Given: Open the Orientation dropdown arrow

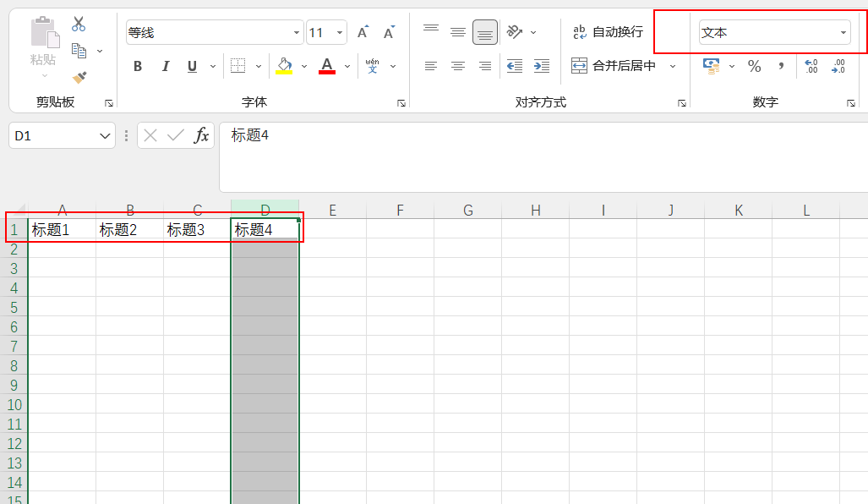Looking at the screenshot, I should click(533, 33).
